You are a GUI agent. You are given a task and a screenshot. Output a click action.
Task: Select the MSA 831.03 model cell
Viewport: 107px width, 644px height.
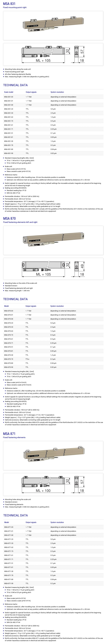pyautogui.click(x=9, y=97)
